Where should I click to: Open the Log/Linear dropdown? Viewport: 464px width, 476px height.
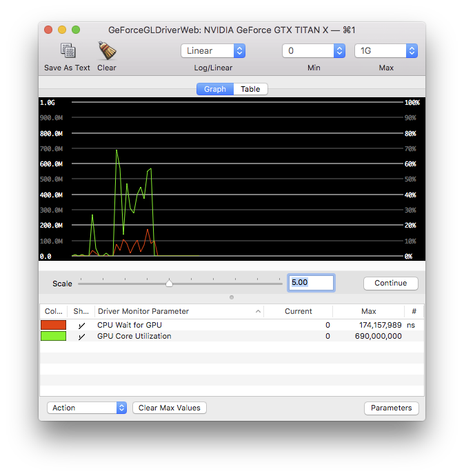point(213,50)
